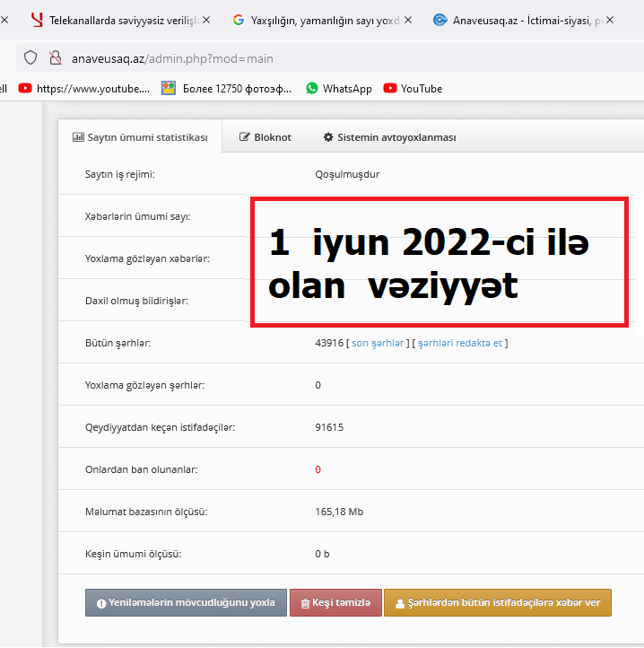The image size is (644, 648).
Task: Click Şərhlərdən bütün istifadəçilərə xəbər ver
Action: pyautogui.click(x=497, y=603)
